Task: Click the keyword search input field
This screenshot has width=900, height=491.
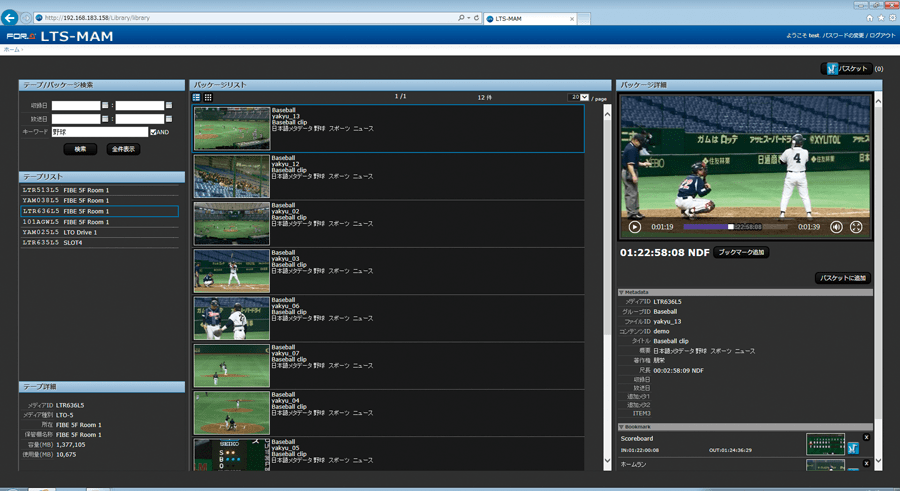Action: [99, 132]
